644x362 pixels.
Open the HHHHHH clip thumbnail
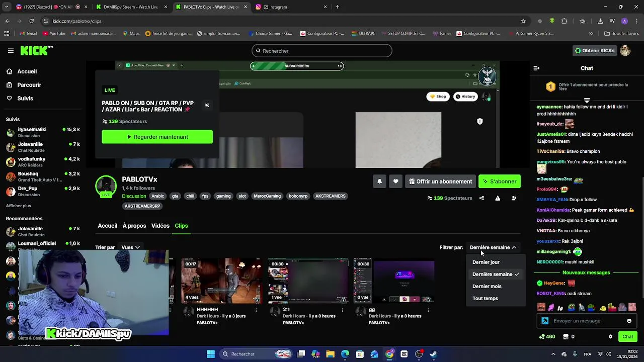click(221, 281)
